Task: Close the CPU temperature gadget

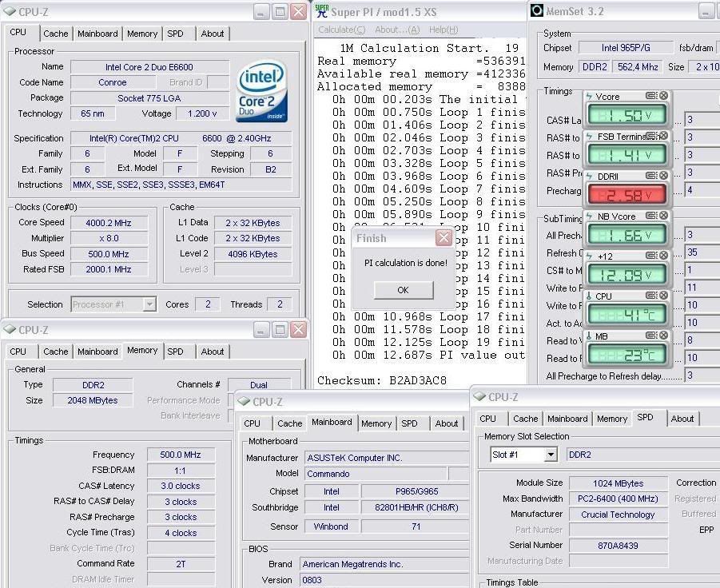Action: [x=663, y=296]
